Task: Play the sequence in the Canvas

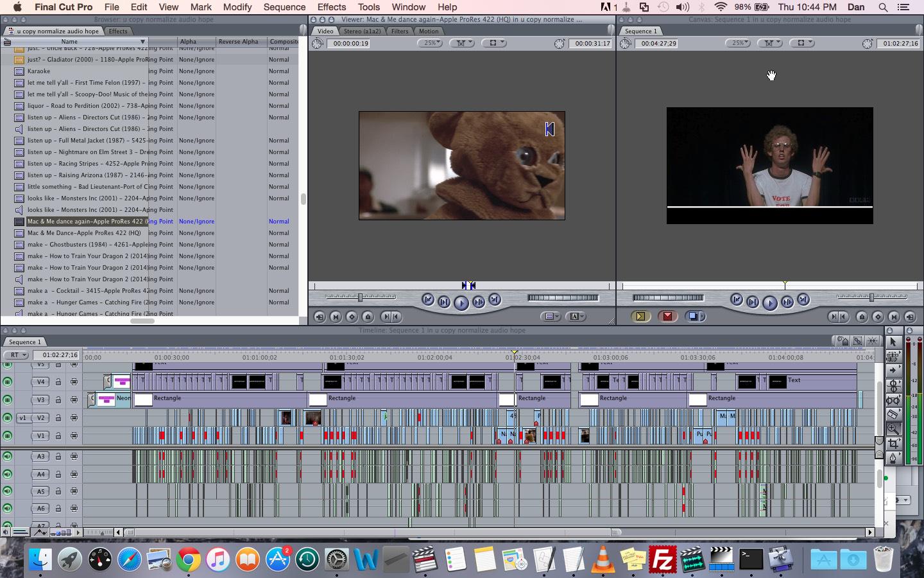Action: 770,302
